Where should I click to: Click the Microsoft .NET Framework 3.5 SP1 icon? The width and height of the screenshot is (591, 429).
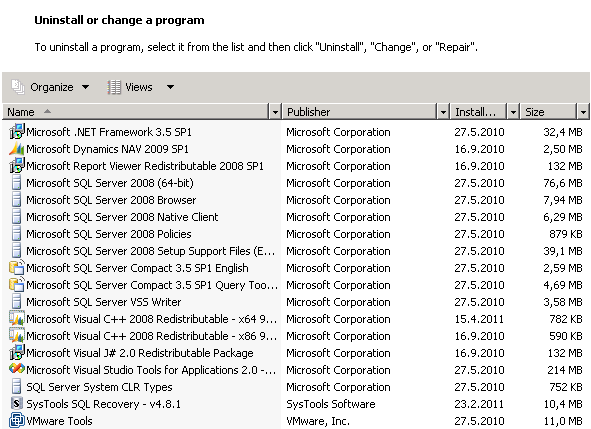[17, 132]
